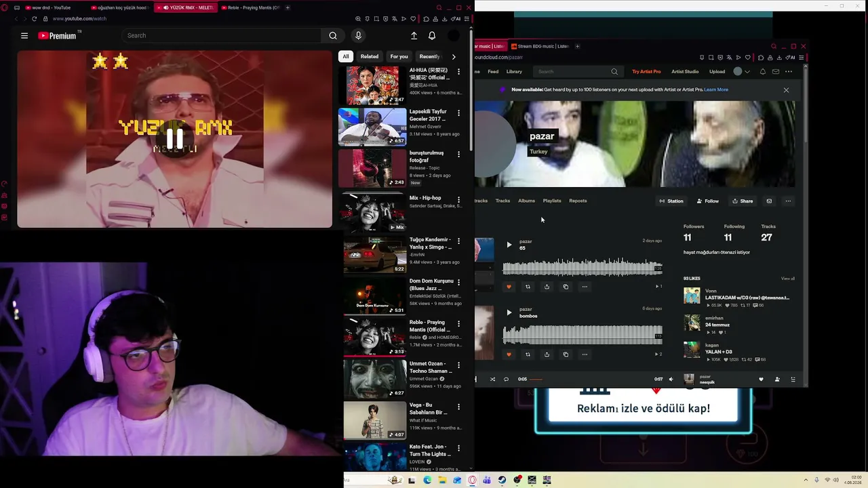Screen dimensions: 868x488
Task: Open options for Tuğçe Kandemir video
Action: 458,241
